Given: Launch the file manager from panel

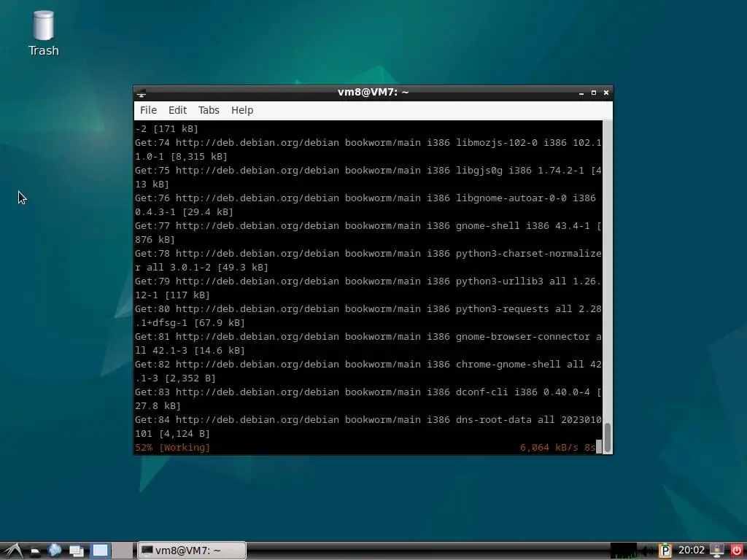Looking at the screenshot, I should tap(35, 551).
